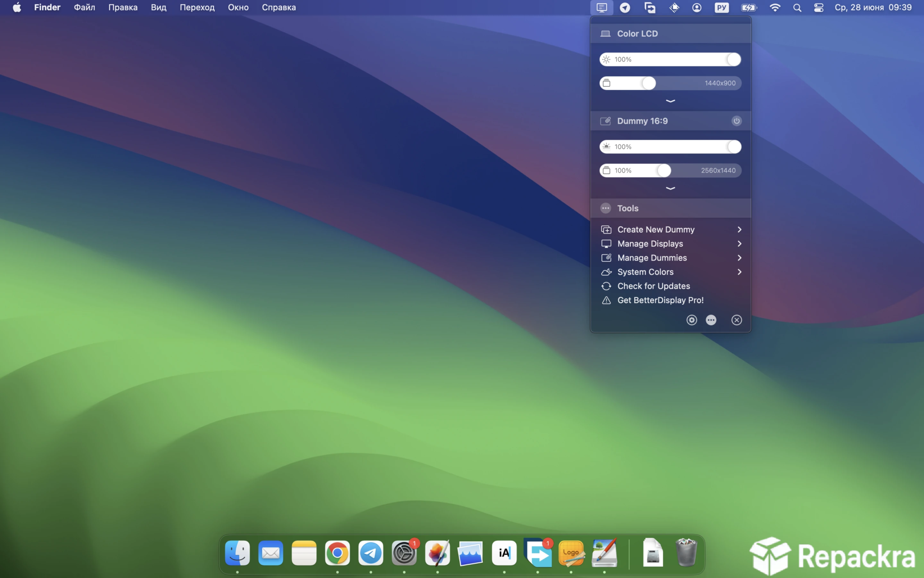Screen dimensions: 924x578
Task: Open Mail from the Dock
Action: pos(271,553)
